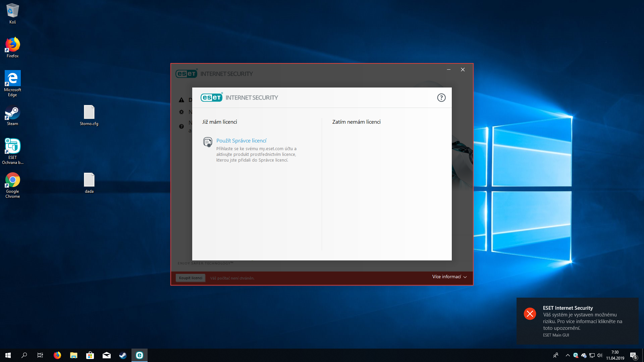Open File Explorer from the taskbar
This screenshot has width=644, height=362.
pos(73,355)
